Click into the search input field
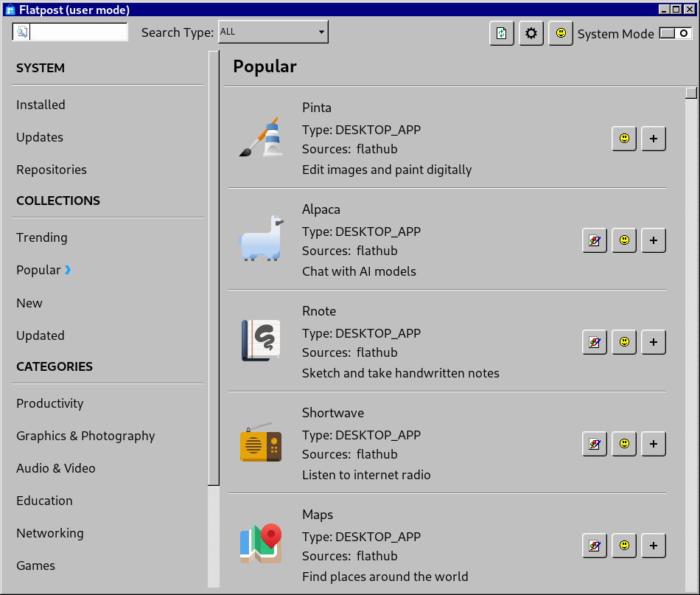 (70, 32)
